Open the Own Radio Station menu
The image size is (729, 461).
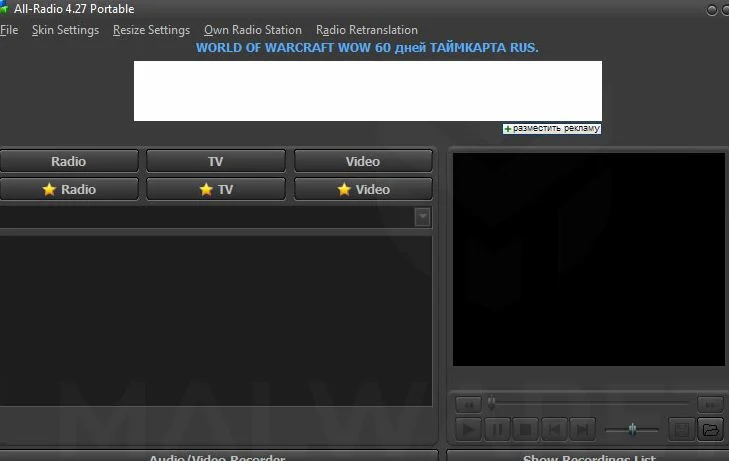(253, 30)
